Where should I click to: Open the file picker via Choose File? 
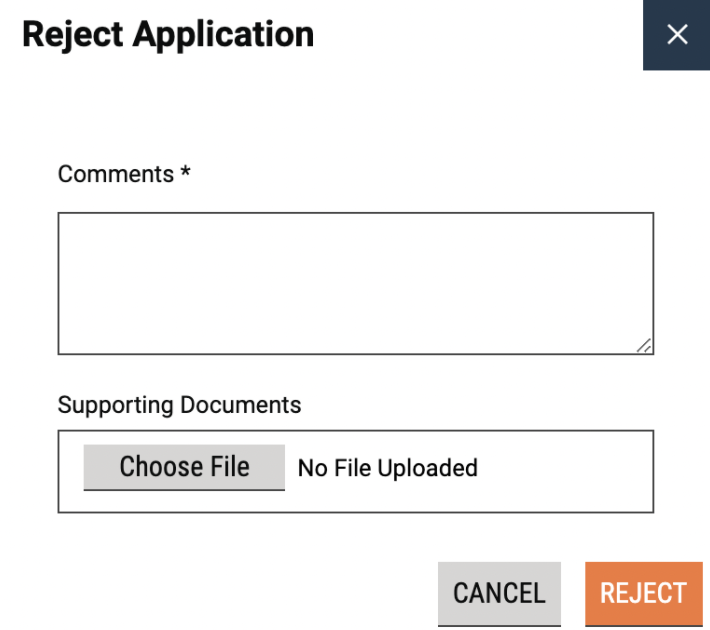click(184, 467)
